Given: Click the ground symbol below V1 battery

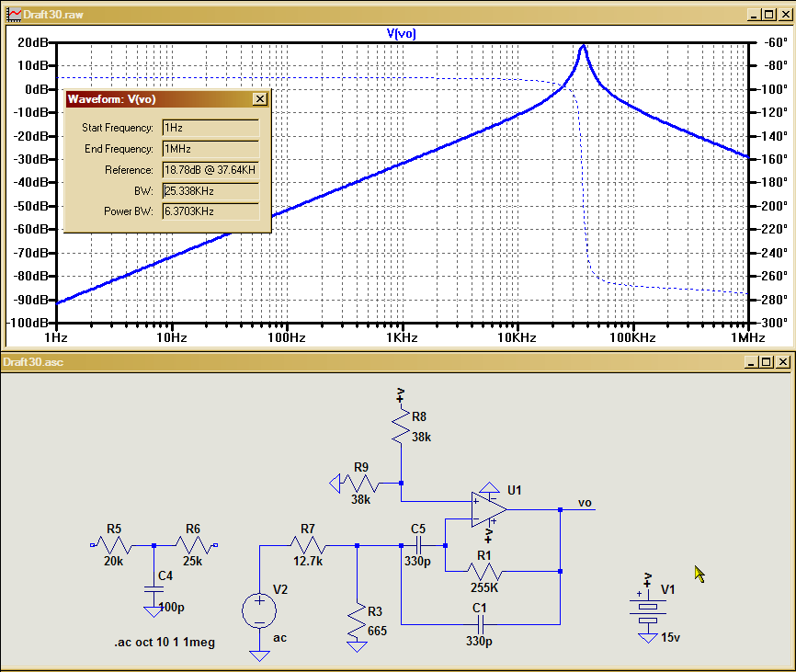Looking at the screenshot, I should 648,638.
